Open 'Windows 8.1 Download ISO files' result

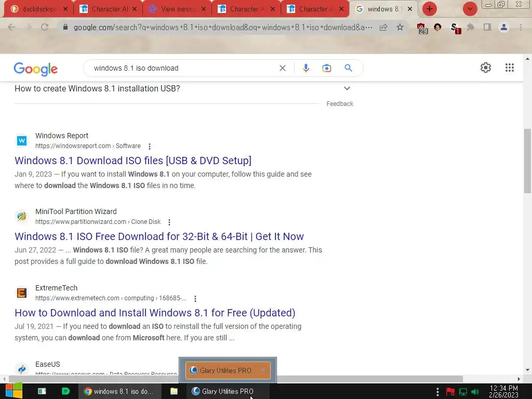pos(133,161)
